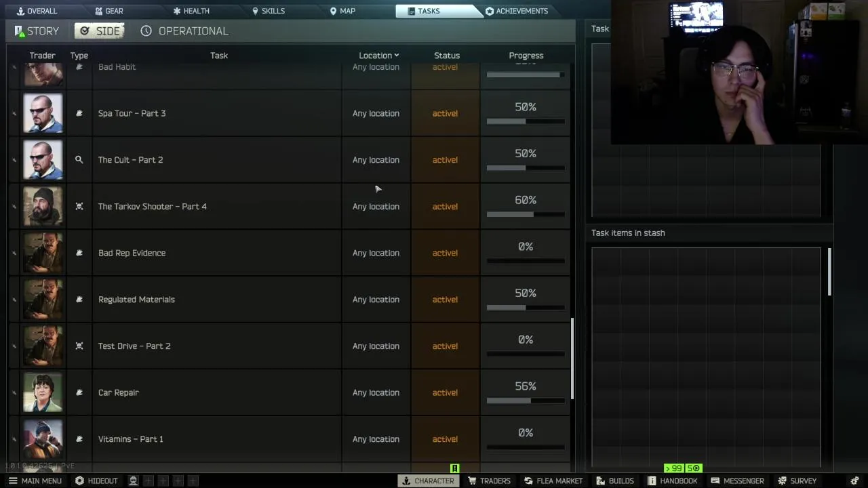Expand the Test Drive – Part 2 row arrow
868x488 pixels.
(14, 346)
